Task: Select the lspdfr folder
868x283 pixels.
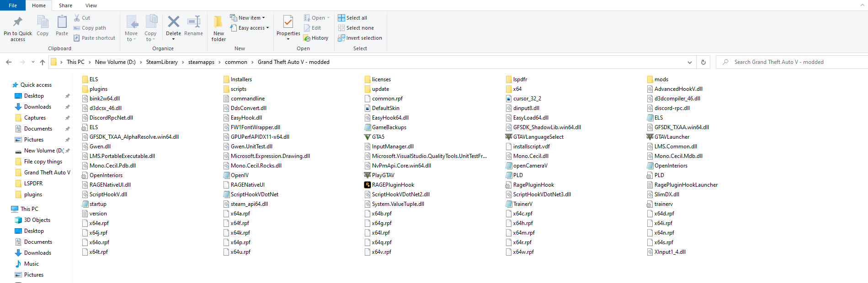Action: pos(516,79)
